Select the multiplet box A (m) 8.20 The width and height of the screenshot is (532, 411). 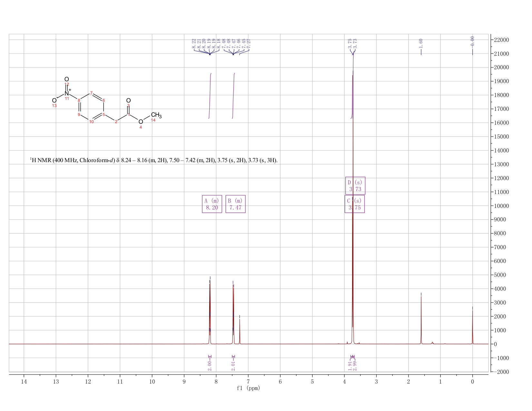click(x=212, y=204)
